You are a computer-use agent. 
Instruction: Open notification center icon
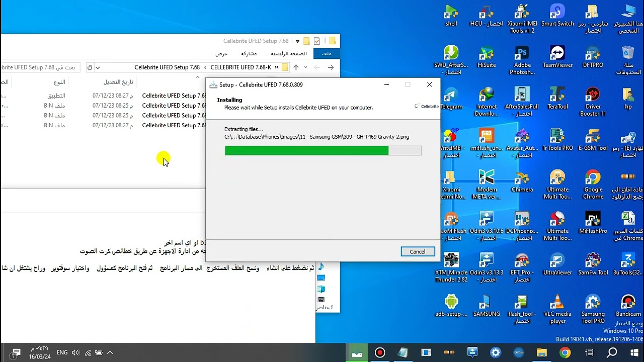16,353
